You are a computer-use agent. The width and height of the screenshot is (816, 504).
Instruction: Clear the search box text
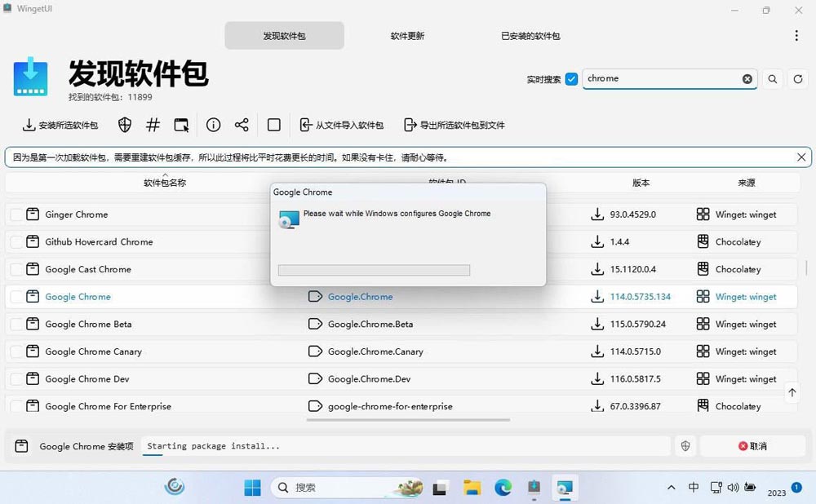[x=747, y=79]
